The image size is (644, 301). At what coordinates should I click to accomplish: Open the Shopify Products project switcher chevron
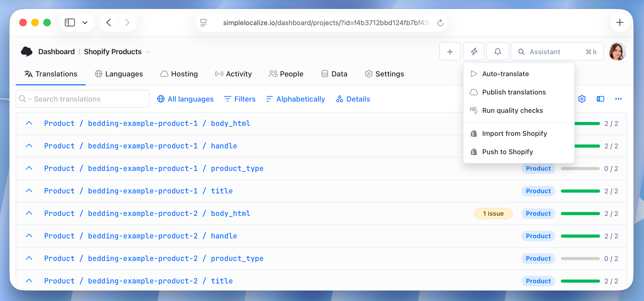tap(148, 52)
